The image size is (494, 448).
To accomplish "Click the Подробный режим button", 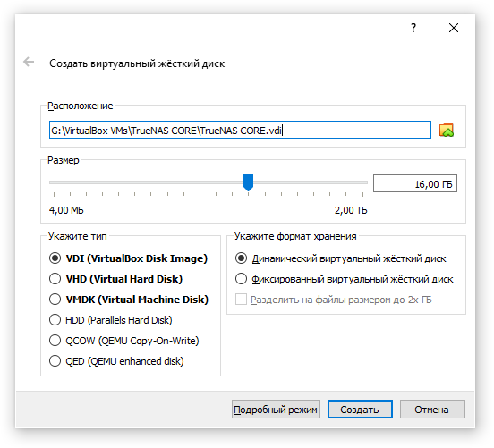I will 276,410.
